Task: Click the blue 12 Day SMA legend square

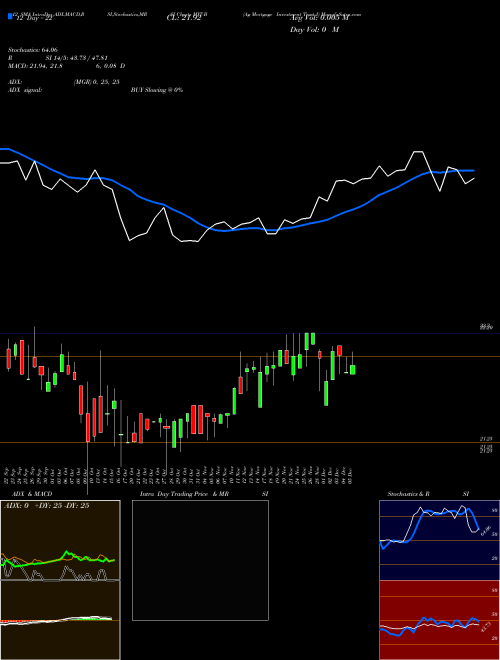Action: pyautogui.click(x=10, y=16)
